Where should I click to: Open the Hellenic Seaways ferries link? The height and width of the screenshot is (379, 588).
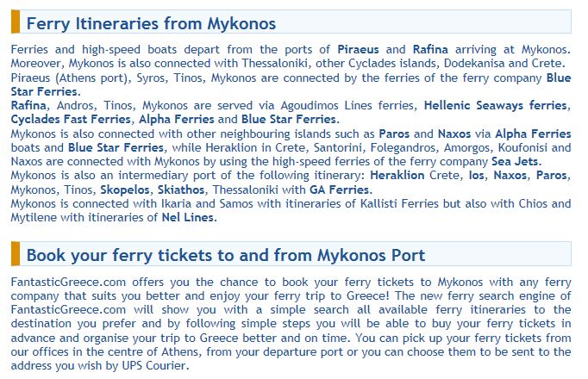point(495,105)
